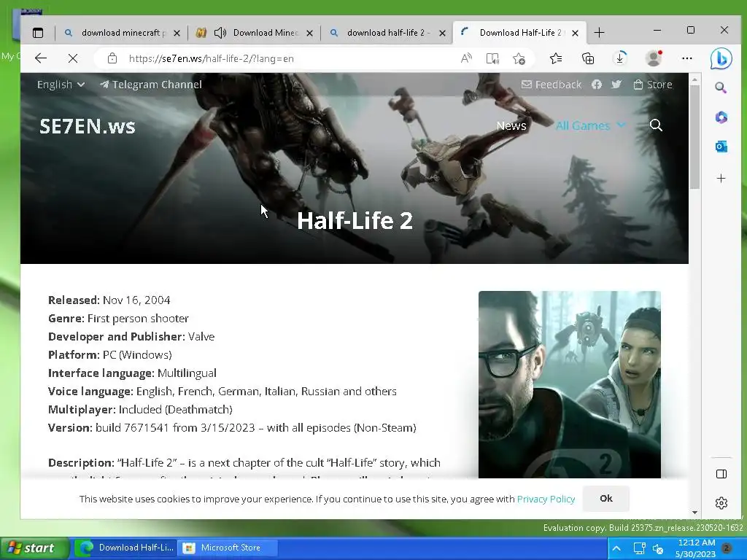Switch to download half-life 2 search tab
This screenshot has width=747, height=560.
pyautogui.click(x=387, y=33)
